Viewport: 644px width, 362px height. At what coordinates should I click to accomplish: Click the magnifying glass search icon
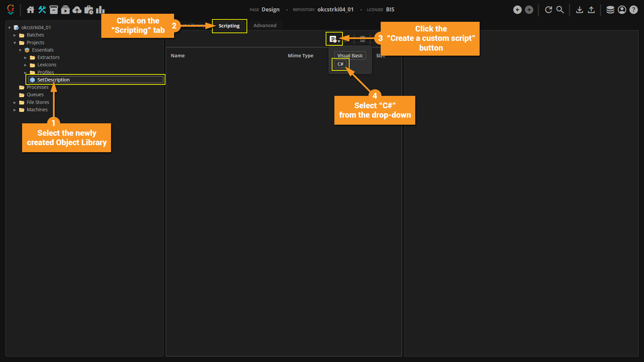click(x=560, y=10)
